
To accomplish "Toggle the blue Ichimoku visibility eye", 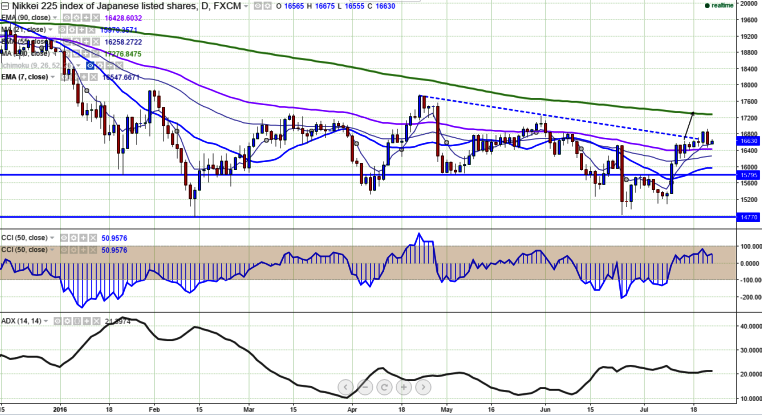I will pyautogui.click(x=90, y=66).
